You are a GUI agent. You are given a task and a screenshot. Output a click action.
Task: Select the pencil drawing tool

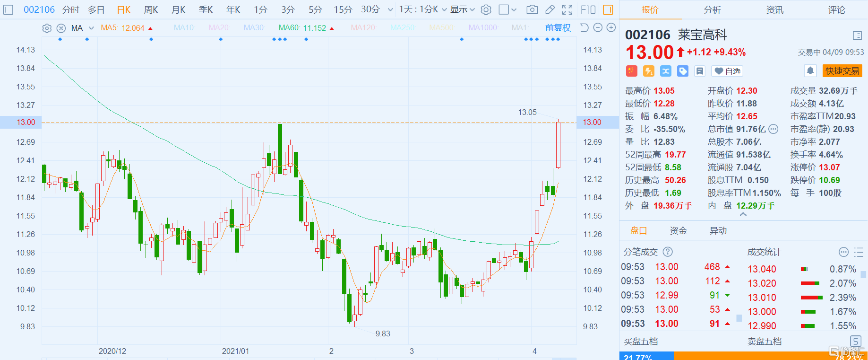(x=550, y=9)
